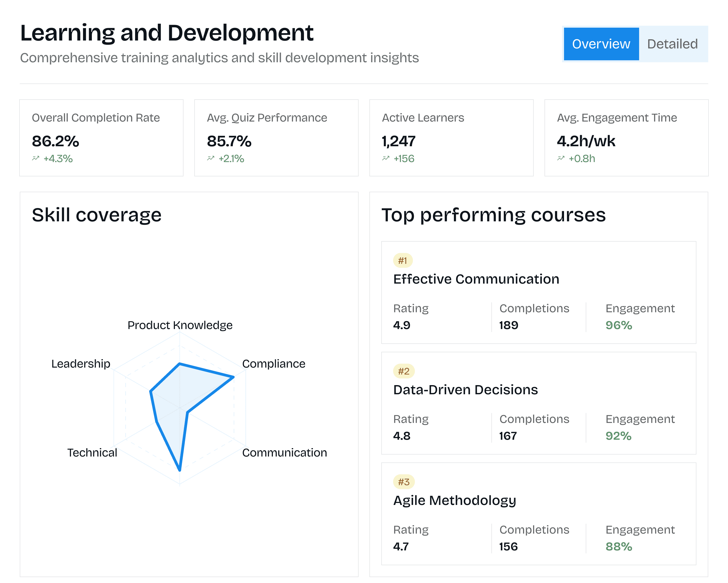The width and height of the screenshot is (728, 583).
Task: Select the Overview tab
Action: tap(601, 44)
